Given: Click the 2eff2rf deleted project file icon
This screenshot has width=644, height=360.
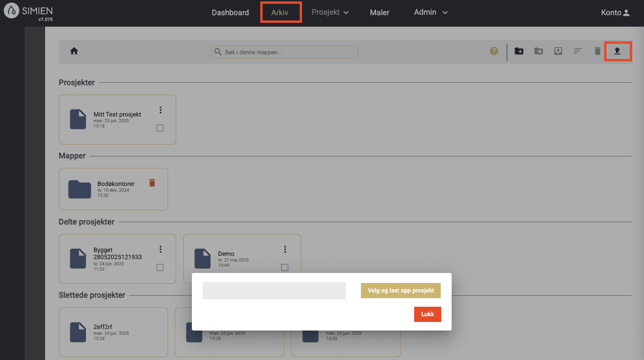Looking at the screenshot, I should [78, 332].
